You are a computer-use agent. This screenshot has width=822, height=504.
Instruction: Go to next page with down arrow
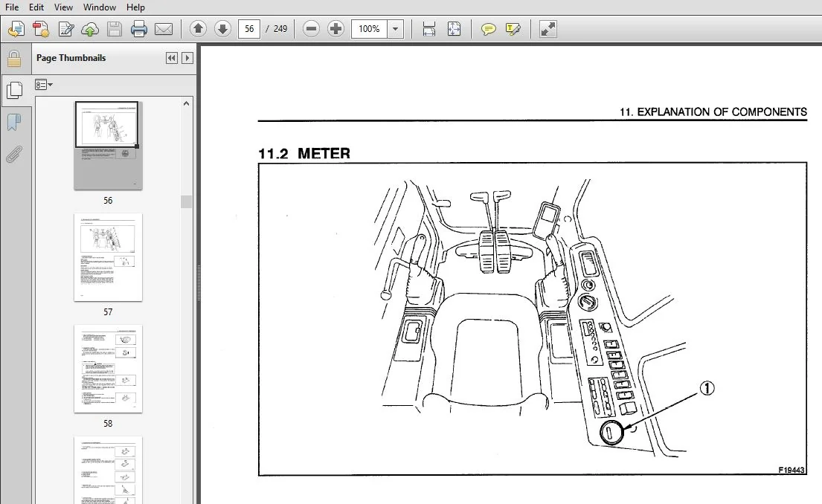pyautogui.click(x=222, y=29)
